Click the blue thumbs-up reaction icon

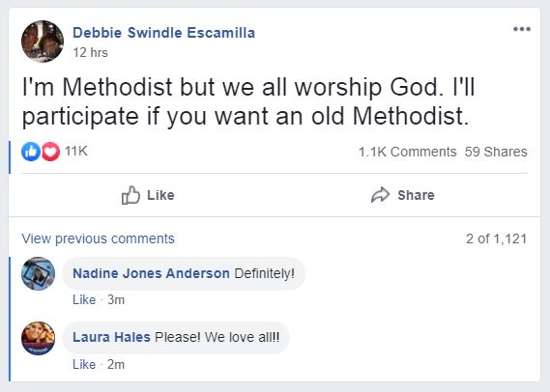click(31, 152)
